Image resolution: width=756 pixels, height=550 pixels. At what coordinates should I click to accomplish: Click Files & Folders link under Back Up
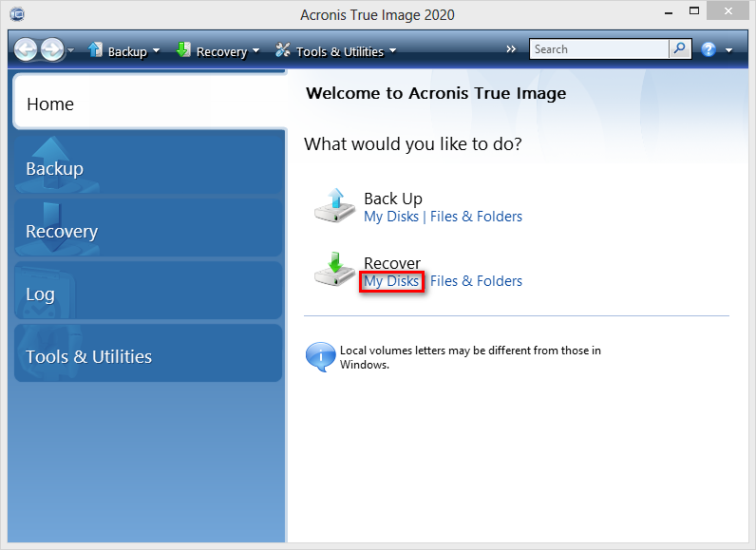[476, 217]
